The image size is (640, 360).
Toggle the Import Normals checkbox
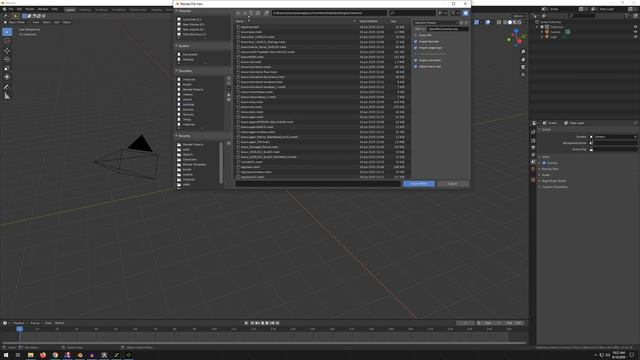[416, 42]
